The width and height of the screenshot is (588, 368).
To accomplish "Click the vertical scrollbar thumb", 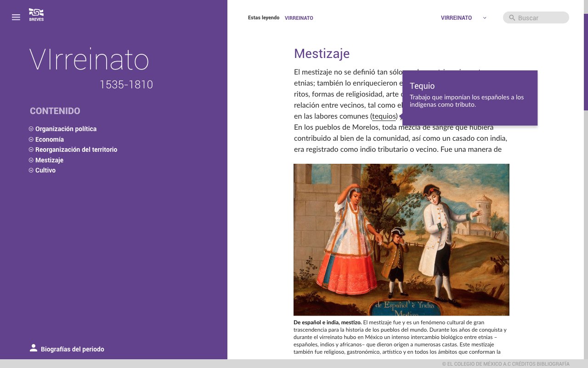I will [x=586, y=62].
